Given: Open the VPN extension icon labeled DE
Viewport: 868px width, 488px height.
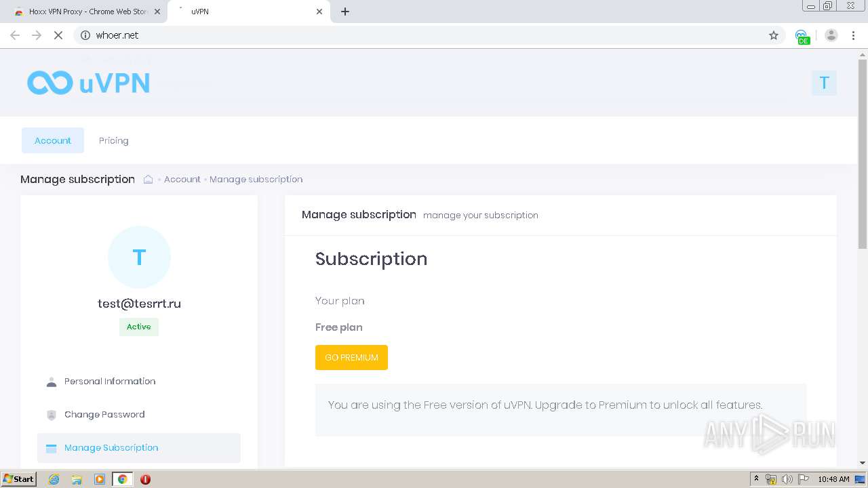Looking at the screenshot, I should click(x=802, y=36).
